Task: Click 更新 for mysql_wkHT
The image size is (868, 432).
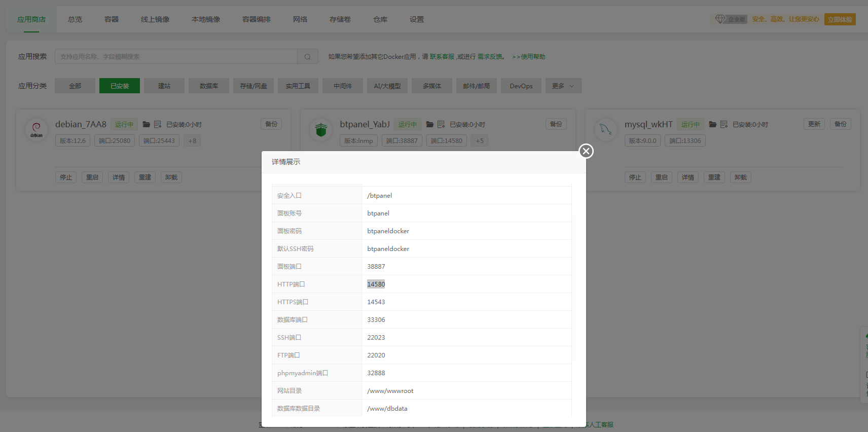Action: [x=814, y=124]
